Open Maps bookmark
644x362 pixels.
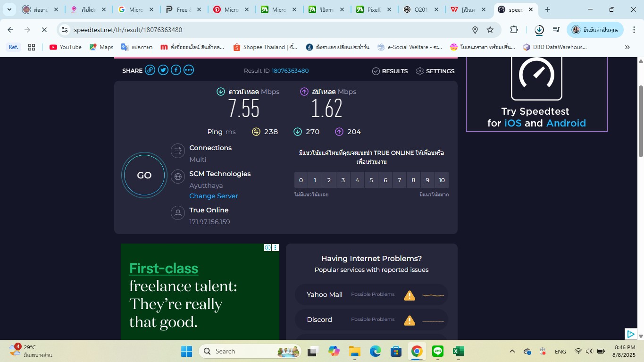pyautogui.click(x=101, y=47)
